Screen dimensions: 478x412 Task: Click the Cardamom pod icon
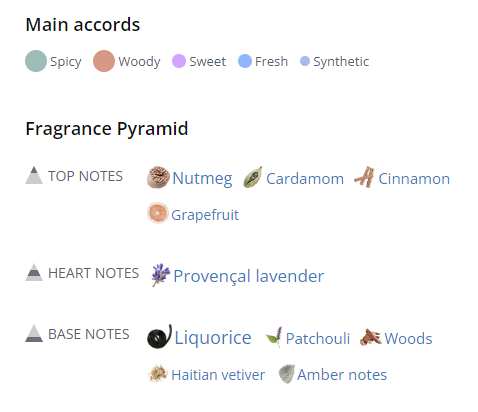tap(253, 177)
